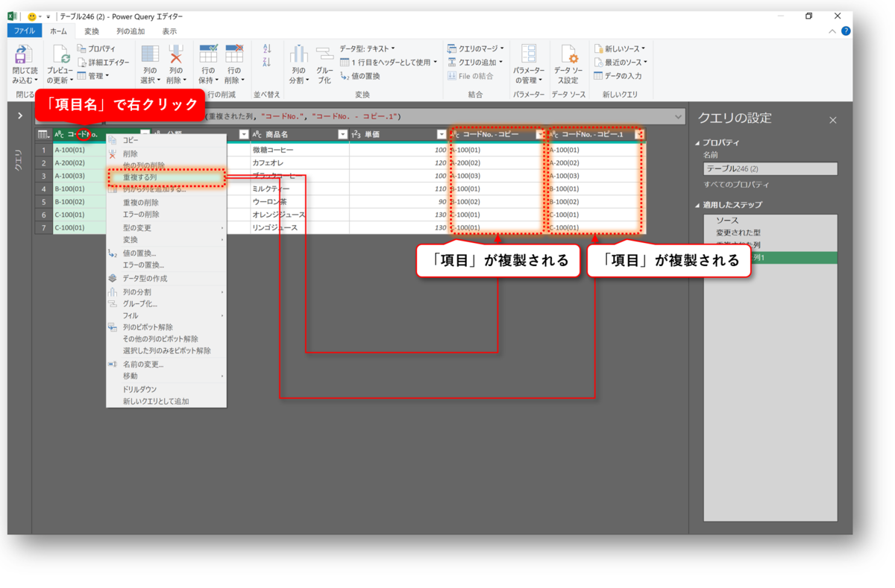Select the 微糖コーヒー cell
The height and width of the screenshot is (588, 895).
pyautogui.click(x=300, y=150)
